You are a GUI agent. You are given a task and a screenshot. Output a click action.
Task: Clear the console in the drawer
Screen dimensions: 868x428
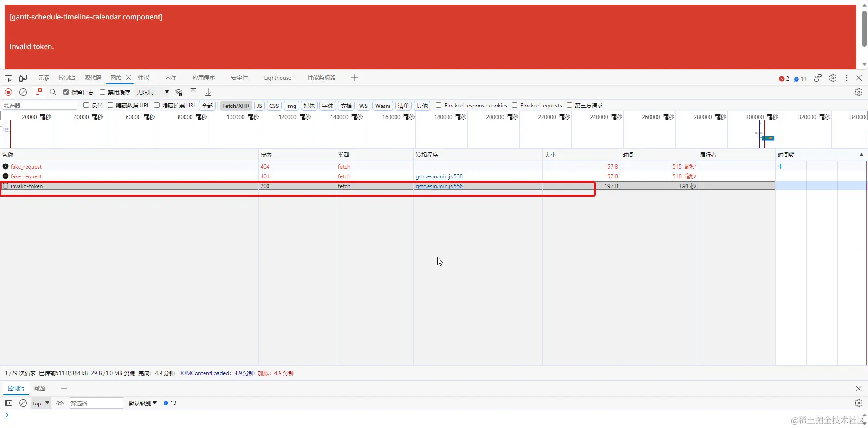(23, 403)
